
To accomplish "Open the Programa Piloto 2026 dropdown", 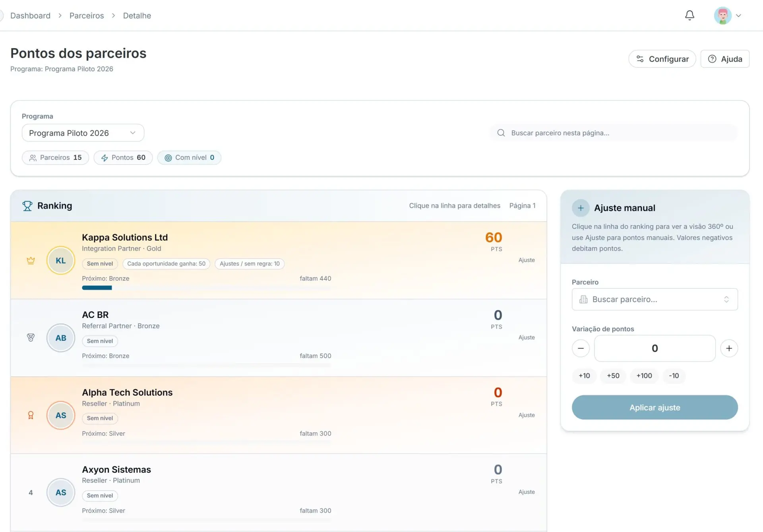I will (83, 133).
